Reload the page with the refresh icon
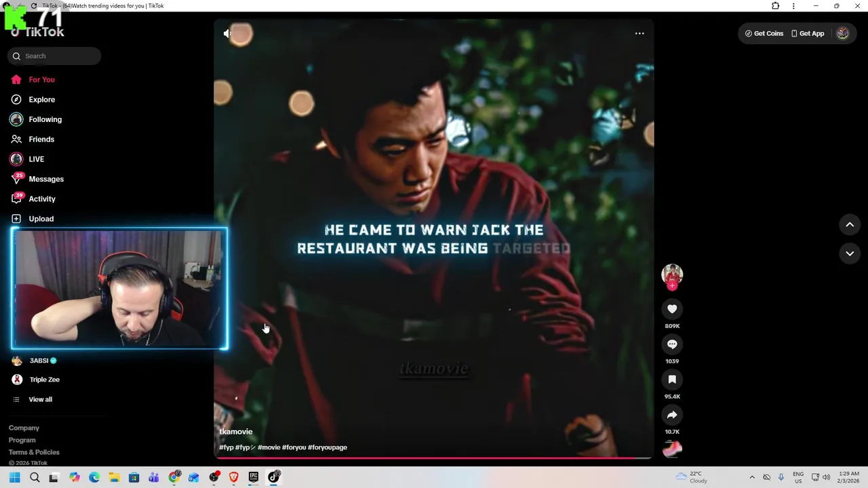 [x=34, y=5]
